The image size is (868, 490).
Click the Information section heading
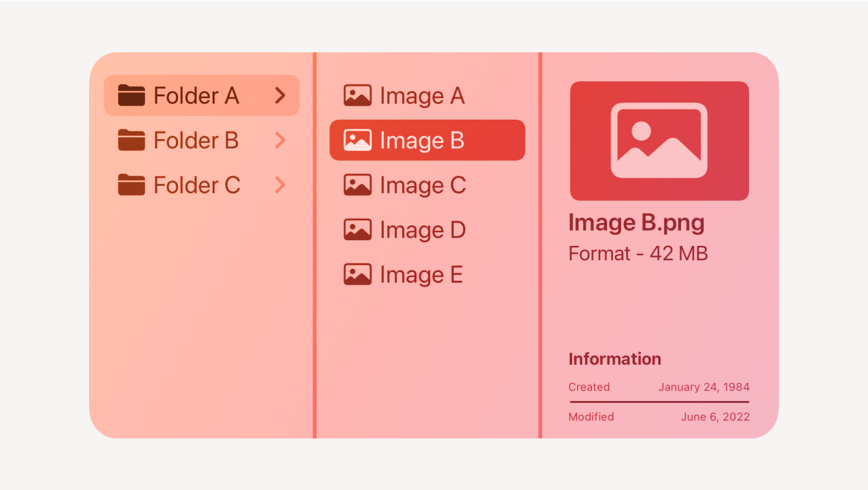point(615,359)
